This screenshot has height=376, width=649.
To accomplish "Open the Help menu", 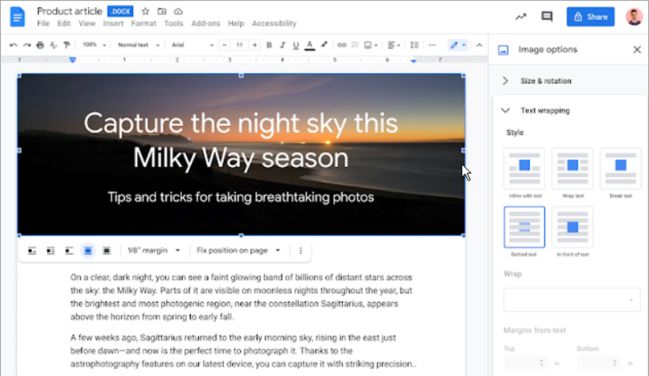I will pos(236,24).
